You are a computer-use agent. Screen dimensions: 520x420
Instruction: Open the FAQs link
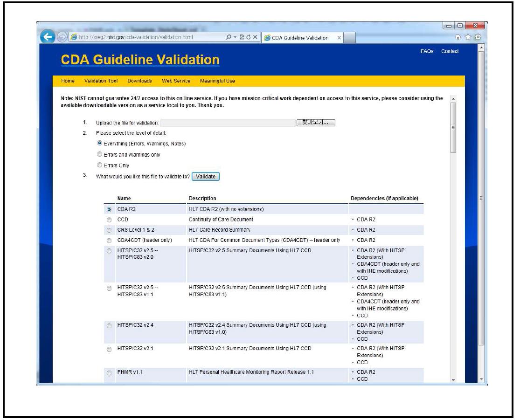point(427,51)
